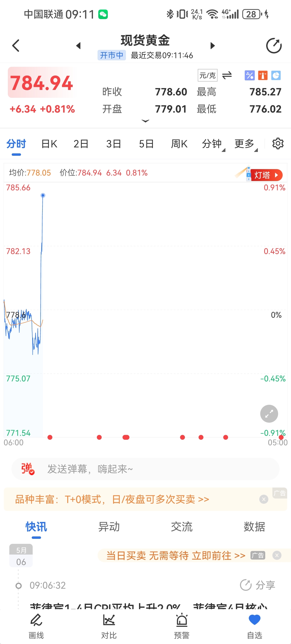Refresh quotes with the circular refresh icon
The image size is (291, 644).
pos(274,46)
